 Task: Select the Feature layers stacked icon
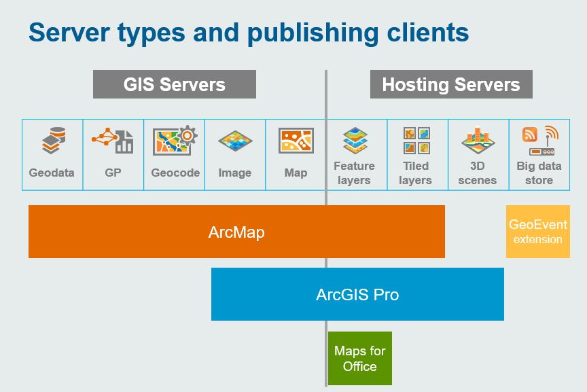355,141
